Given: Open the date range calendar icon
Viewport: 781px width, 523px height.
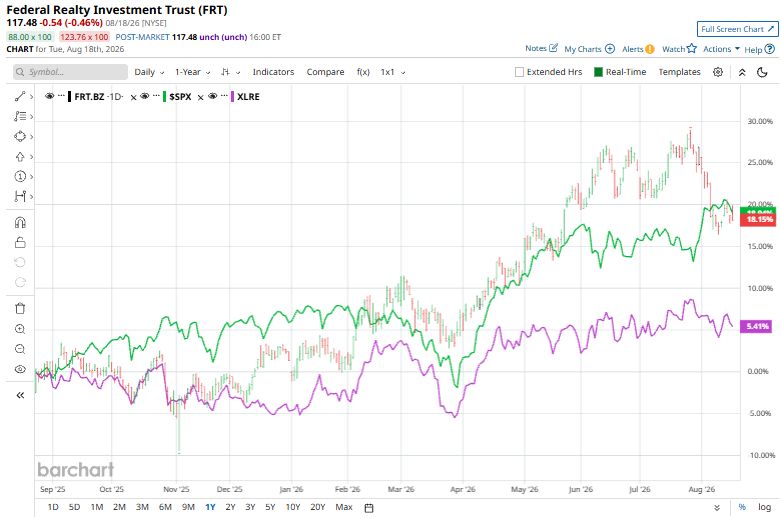Looking at the screenshot, I should coord(369,508).
